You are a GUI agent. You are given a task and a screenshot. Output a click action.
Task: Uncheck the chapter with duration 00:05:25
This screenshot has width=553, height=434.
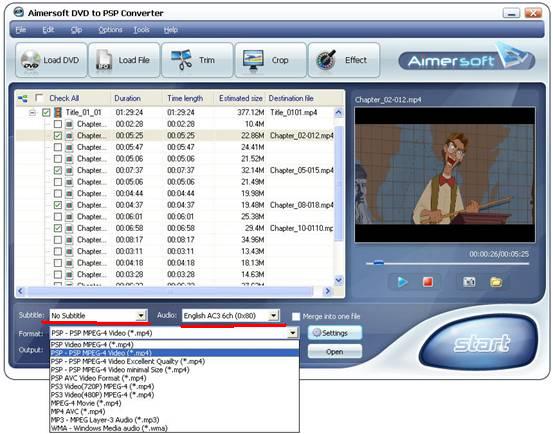click(x=58, y=136)
